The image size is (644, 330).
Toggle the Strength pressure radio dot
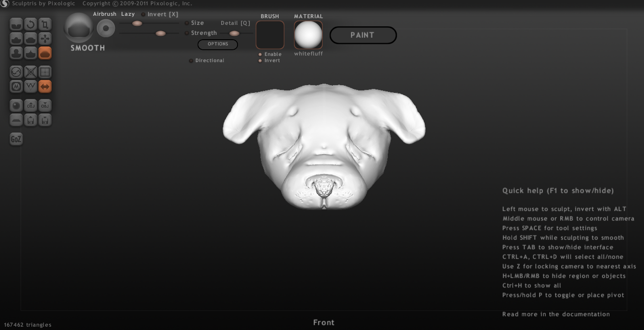click(x=186, y=33)
